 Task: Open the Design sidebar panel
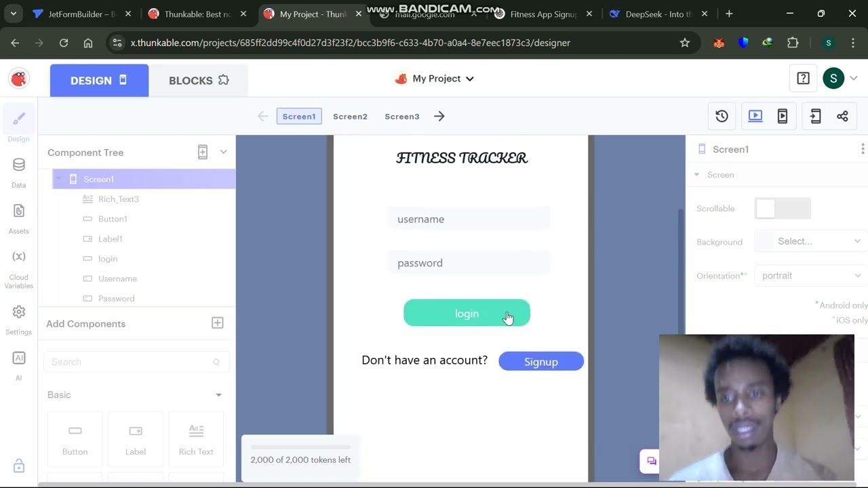click(18, 125)
